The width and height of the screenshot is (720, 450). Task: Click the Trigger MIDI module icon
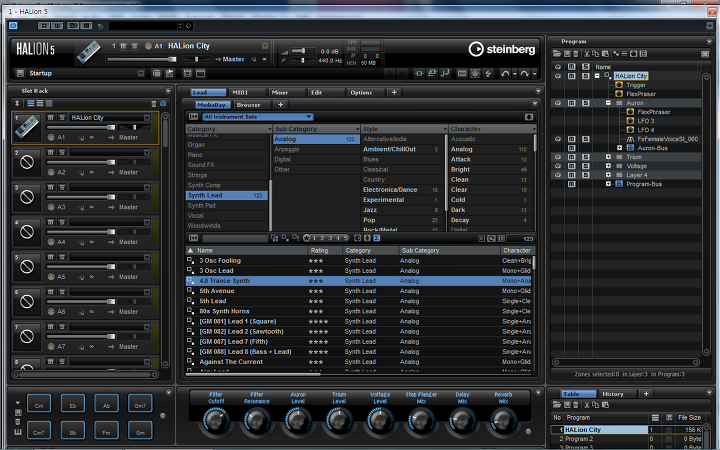pos(619,85)
